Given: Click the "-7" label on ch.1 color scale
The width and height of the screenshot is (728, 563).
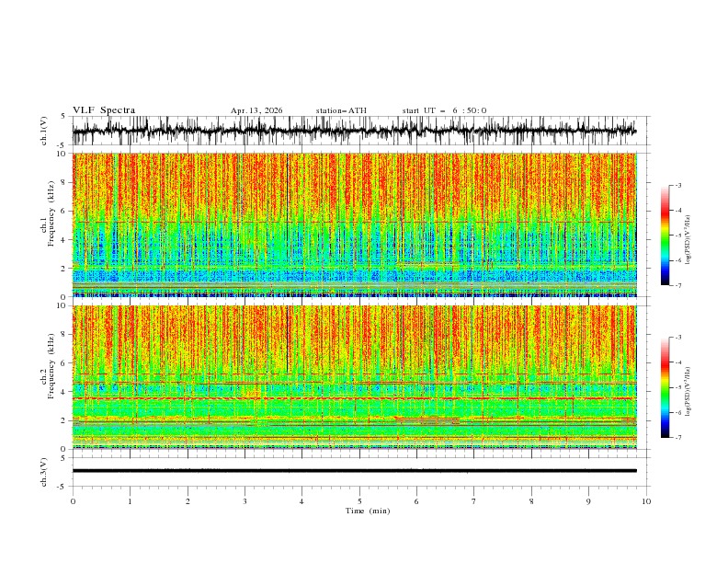Looking at the screenshot, I should point(677,285).
